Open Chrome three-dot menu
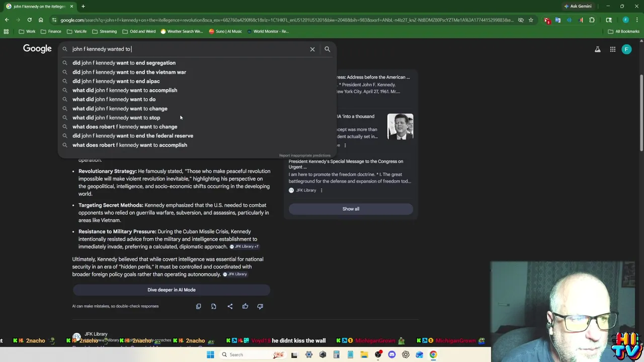 pyautogui.click(x=636, y=20)
